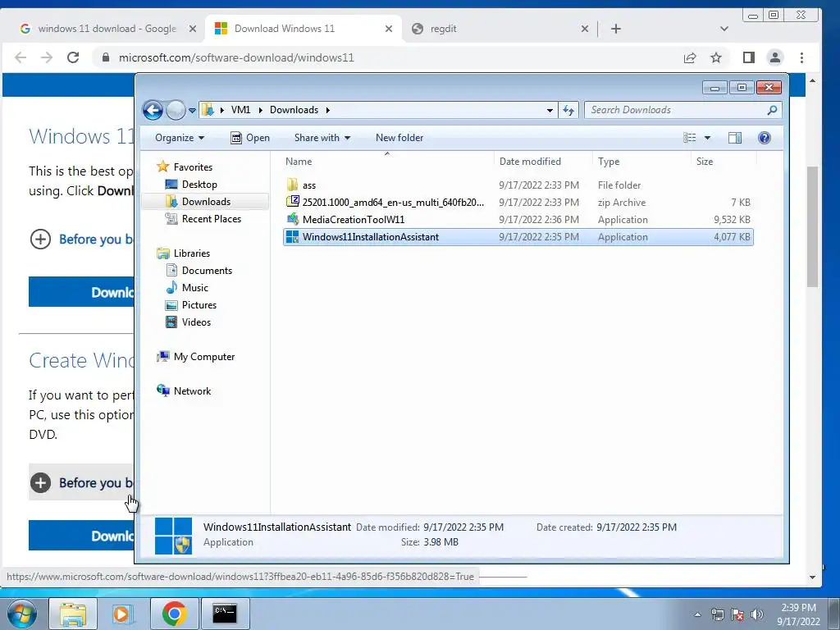Screen dimensions: 840x630
Task: Open Chrome's tab search chevron
Action: (x=724, y=29)
